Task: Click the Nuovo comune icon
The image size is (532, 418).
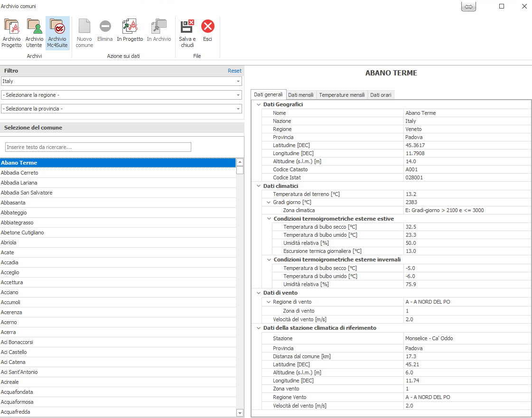Action: click(x=84, y=32)
